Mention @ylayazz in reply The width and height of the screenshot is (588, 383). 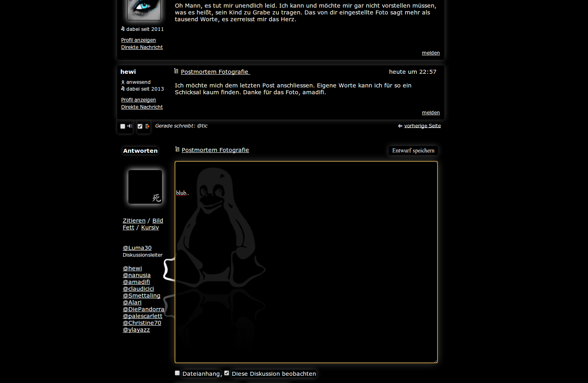point(136,330)
